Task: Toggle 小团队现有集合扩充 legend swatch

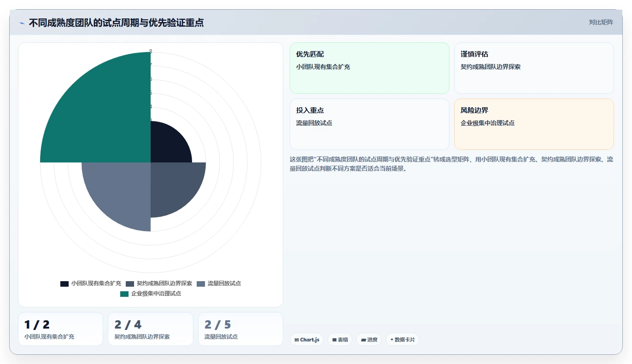Action: [64, 283]
